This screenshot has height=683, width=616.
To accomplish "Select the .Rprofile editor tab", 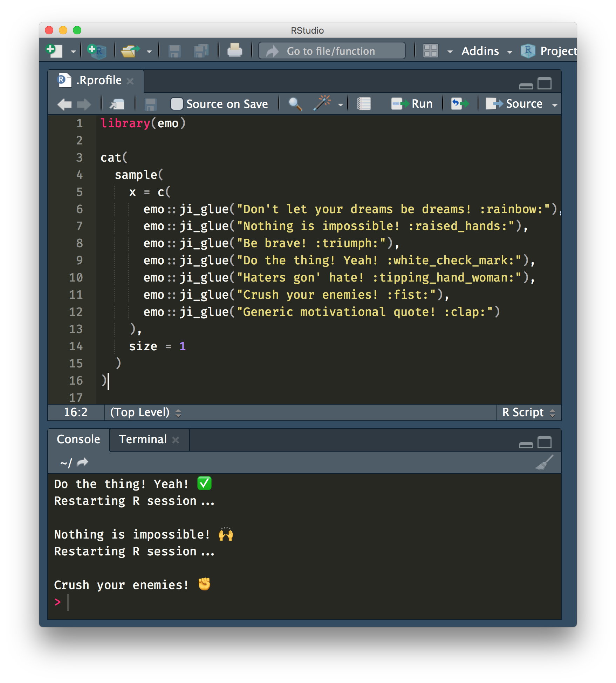I will pos(98,80).
